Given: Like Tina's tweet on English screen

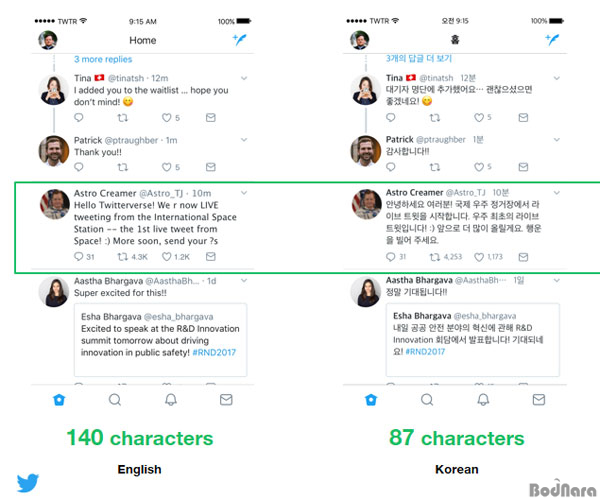Looking at the screenshot, I should click(x=166, y=117).
